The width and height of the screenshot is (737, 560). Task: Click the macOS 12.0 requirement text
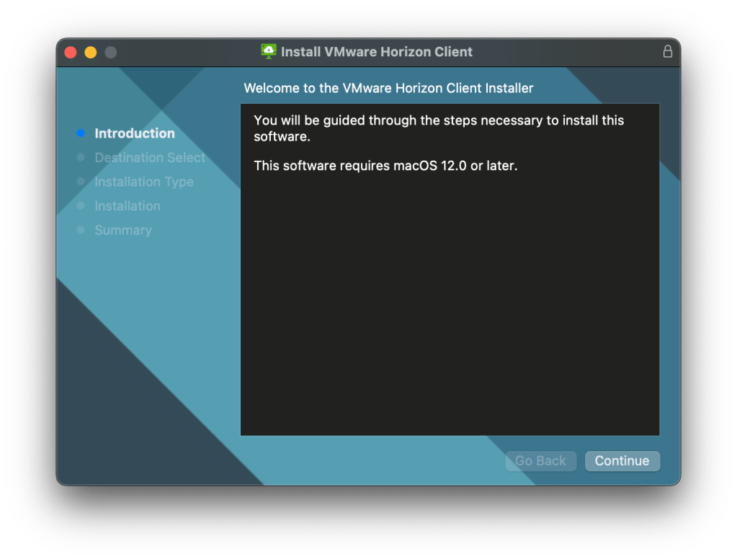tap(385, 166)
